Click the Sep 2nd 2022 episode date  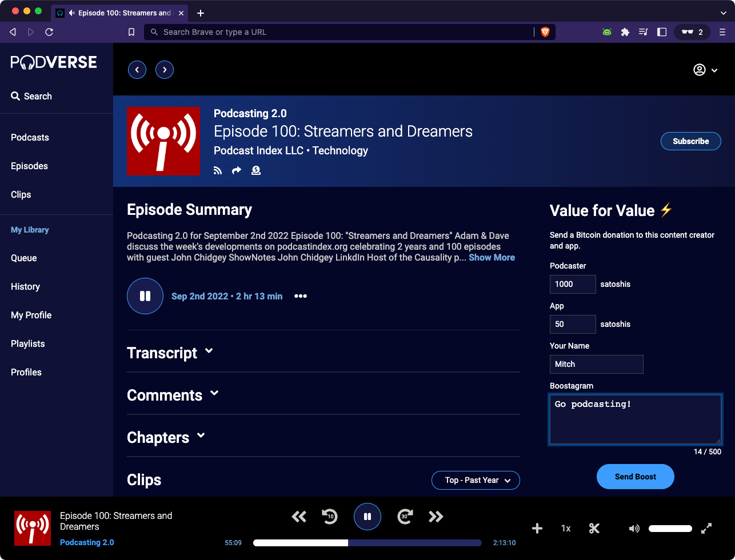[x=200, y=296]
